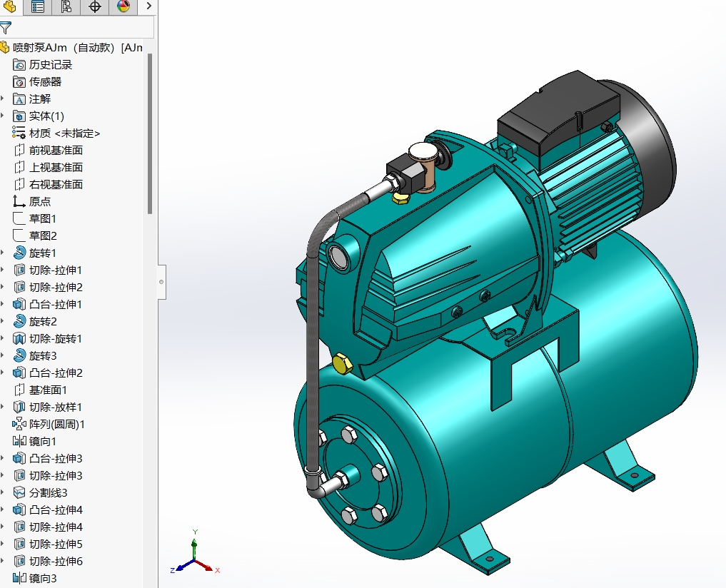Click the 材质 <未指定> material icon
This screenshot has width=726, height=588.
pyautogui.click(x=19, y=133)
